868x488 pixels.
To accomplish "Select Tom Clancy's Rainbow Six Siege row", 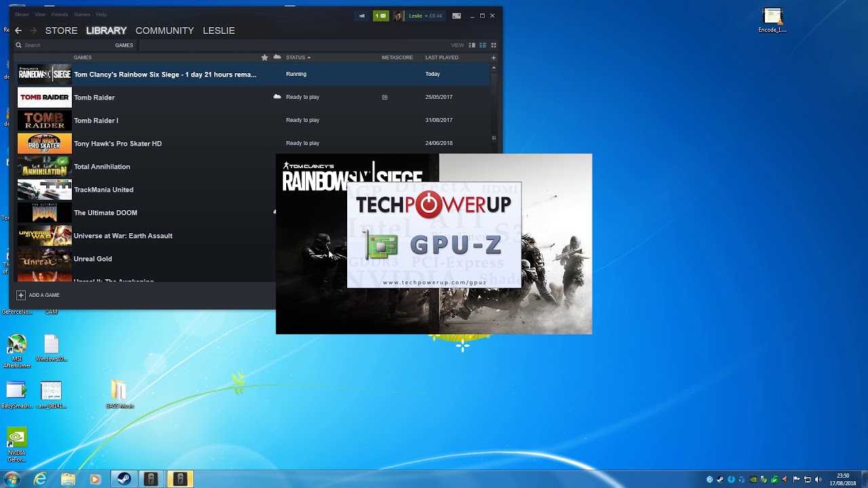I will (252, 74).
